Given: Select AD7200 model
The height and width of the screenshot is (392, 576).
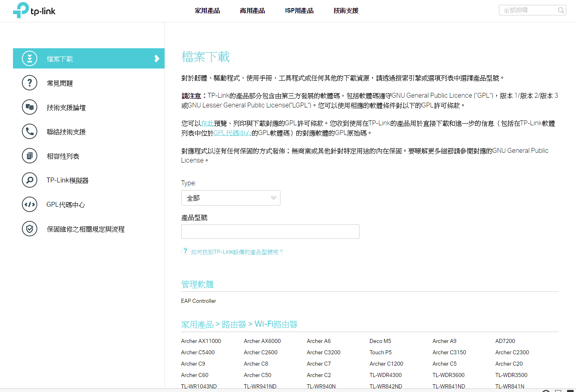Looking at the screenshot, I should 505,341.
